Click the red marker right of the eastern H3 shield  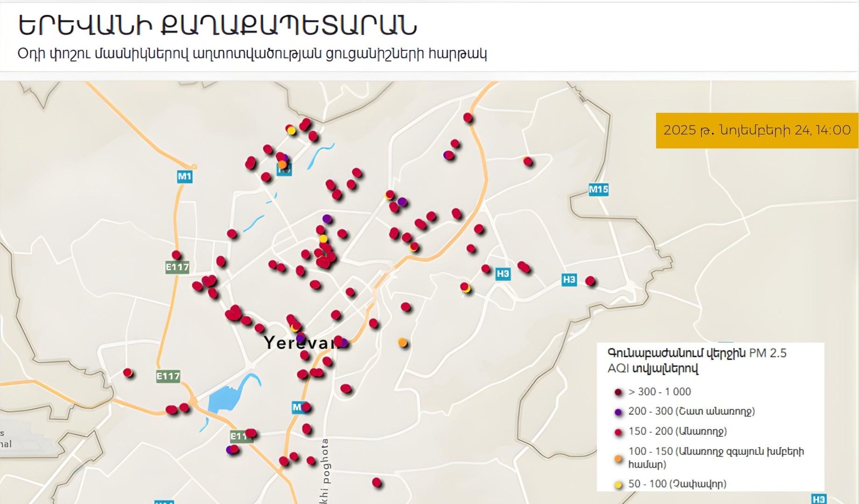pos(590,281)
